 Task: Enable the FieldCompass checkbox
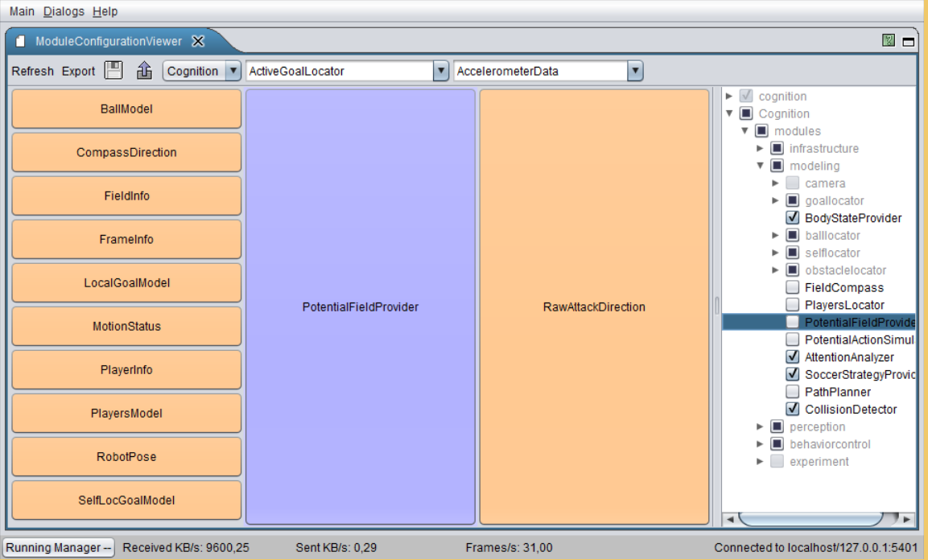coord(793,288)
